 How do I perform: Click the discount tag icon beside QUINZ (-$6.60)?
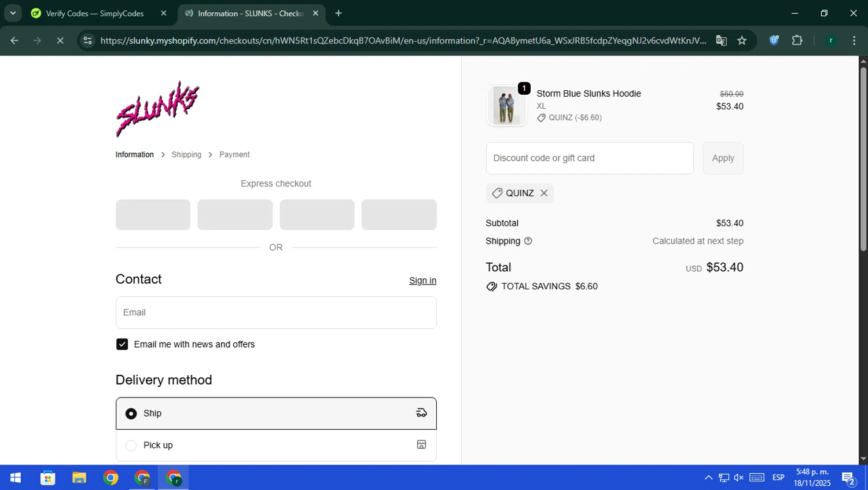[x=541, y=118]
